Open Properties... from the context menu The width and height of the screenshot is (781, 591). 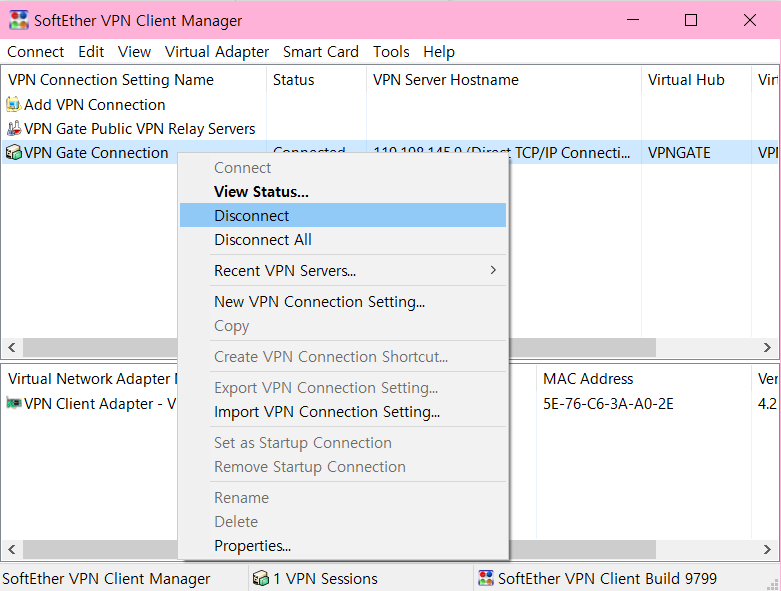click(x=343, y=546)
